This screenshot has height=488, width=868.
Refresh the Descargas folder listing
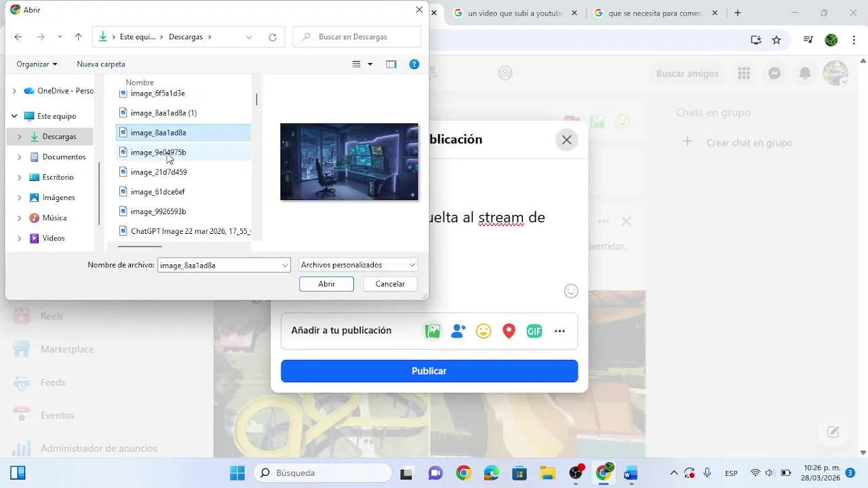coord(273,37)
